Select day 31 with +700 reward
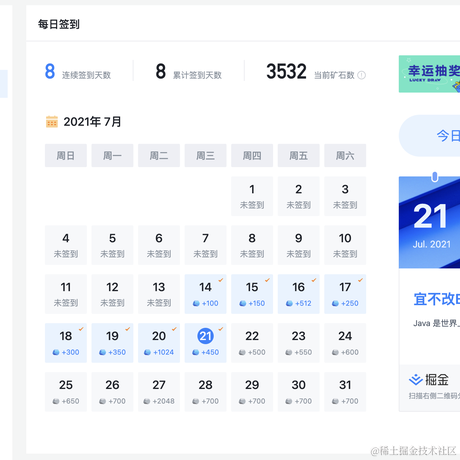The width and height of the screenshot is (460, 460). [x=345, y=392]
